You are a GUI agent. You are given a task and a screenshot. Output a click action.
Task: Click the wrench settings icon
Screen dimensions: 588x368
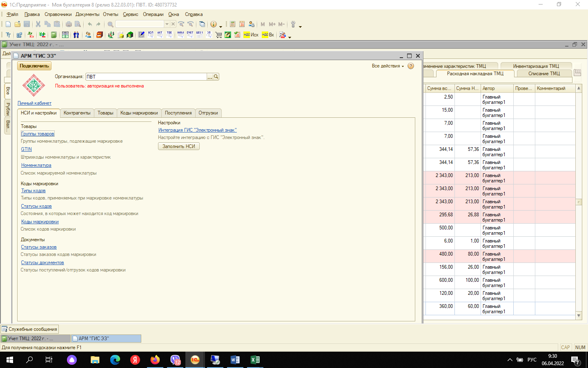[x=293, y=24]
